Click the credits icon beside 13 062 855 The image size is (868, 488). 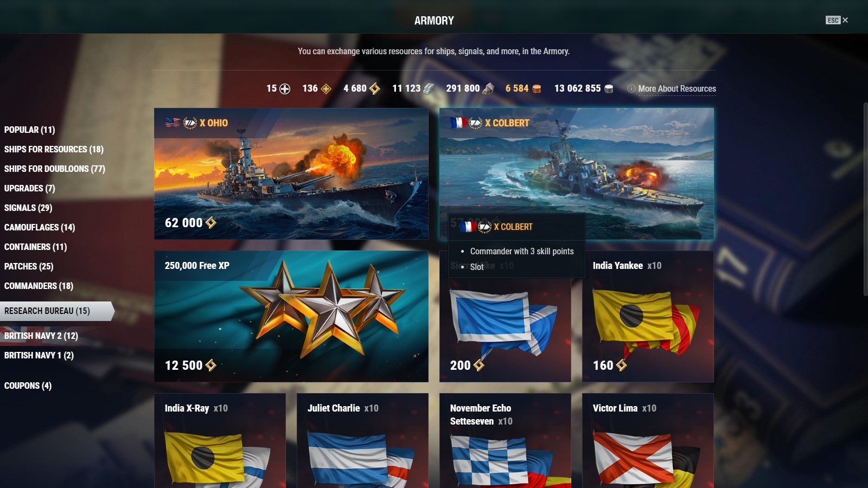pyautogui.click(x=609, y=89)
